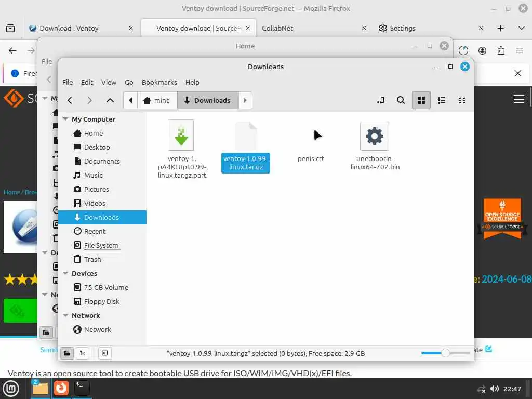Go up to parent folder
532x399 pixels.
pos(110,100)
